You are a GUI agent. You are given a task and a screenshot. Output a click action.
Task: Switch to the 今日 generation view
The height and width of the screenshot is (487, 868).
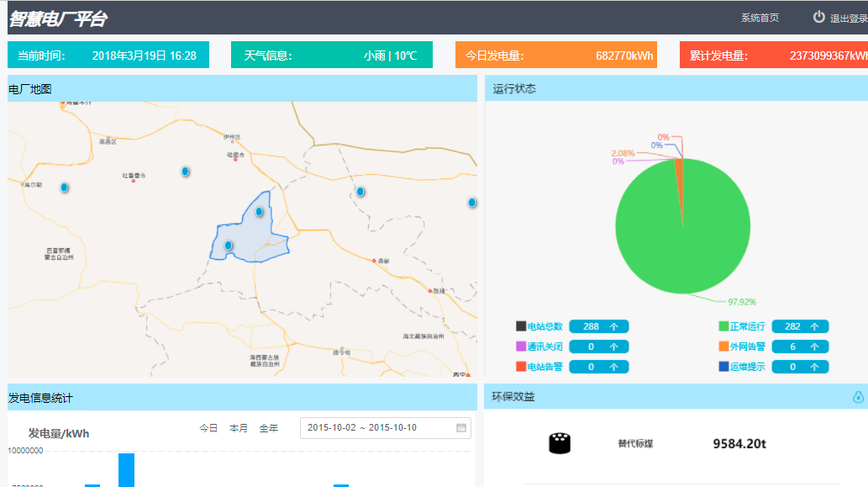tap(208, 428)
